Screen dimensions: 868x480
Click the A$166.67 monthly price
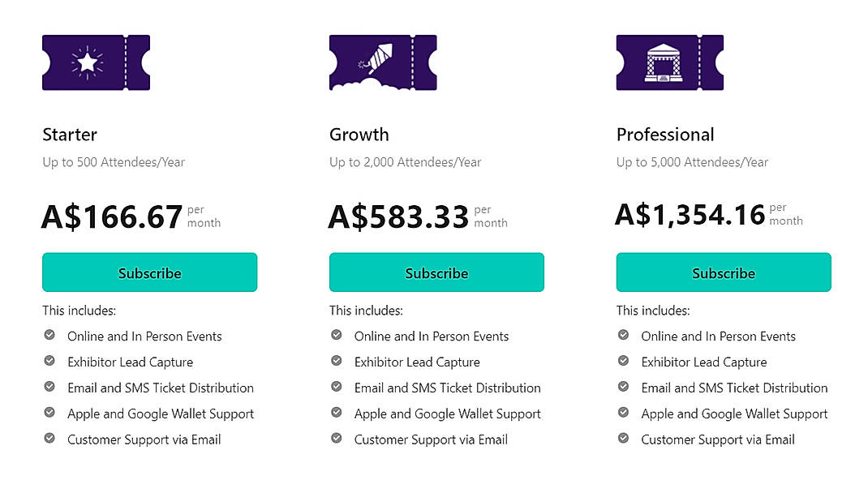click(x=112, y=215)
